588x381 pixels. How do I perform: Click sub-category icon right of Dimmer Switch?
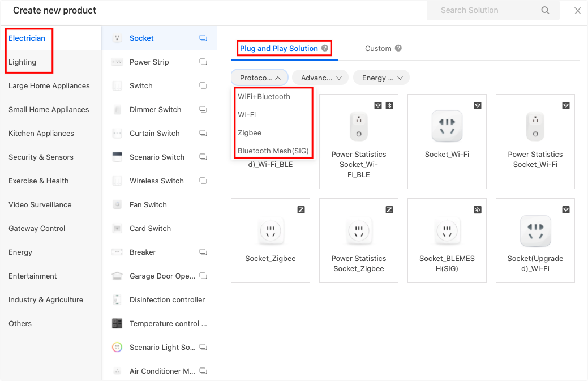pos(203,110)
